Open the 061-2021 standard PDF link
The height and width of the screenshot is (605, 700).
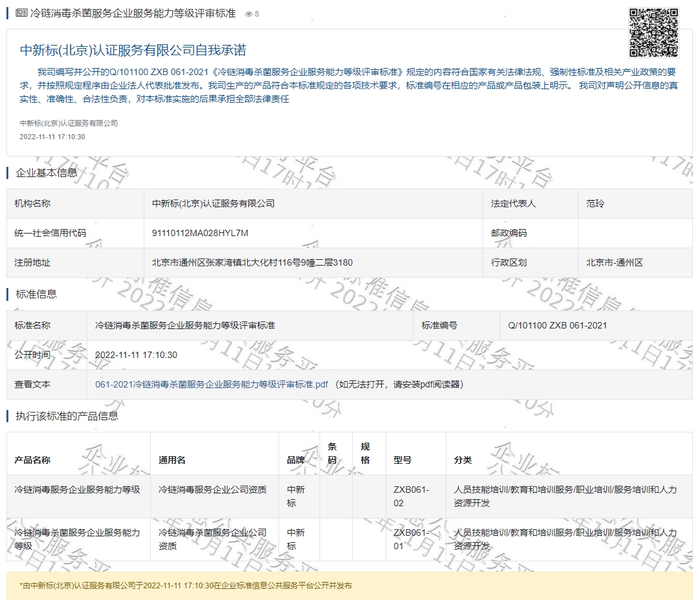(211, 384)
